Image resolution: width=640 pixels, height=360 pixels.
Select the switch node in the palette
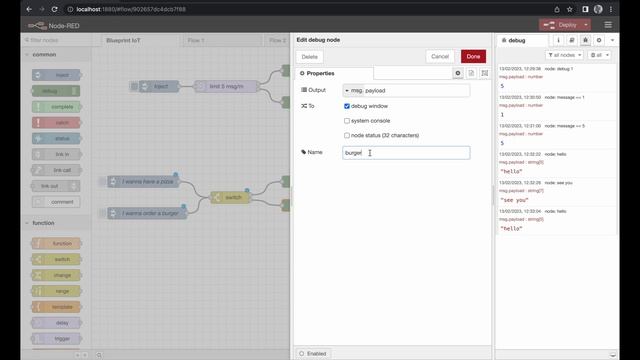point(56,259)
